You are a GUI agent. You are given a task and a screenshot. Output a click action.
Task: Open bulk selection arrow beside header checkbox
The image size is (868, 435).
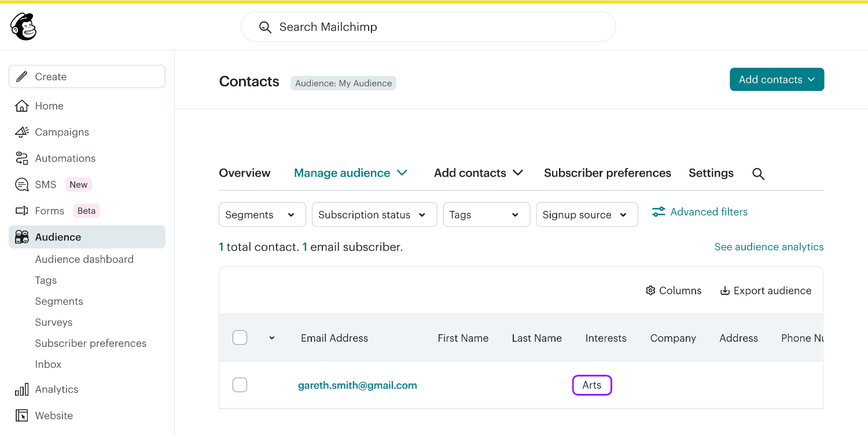coord(272,338)
